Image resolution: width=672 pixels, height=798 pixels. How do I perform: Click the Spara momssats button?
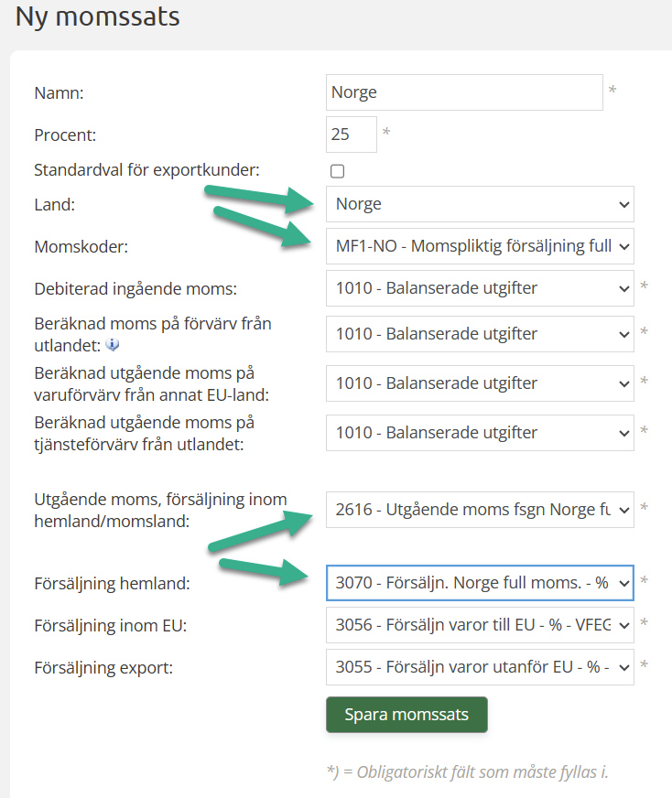pos(406,715)
